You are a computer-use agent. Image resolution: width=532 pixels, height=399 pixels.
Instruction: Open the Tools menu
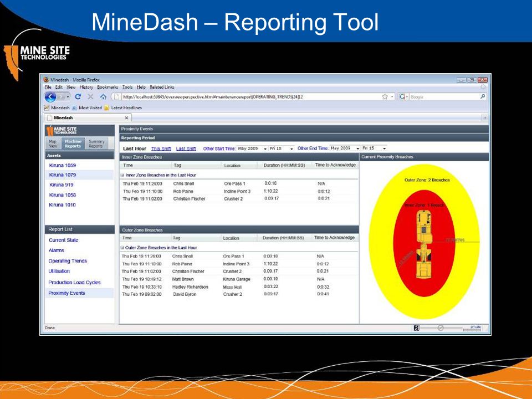coord(127,87)
